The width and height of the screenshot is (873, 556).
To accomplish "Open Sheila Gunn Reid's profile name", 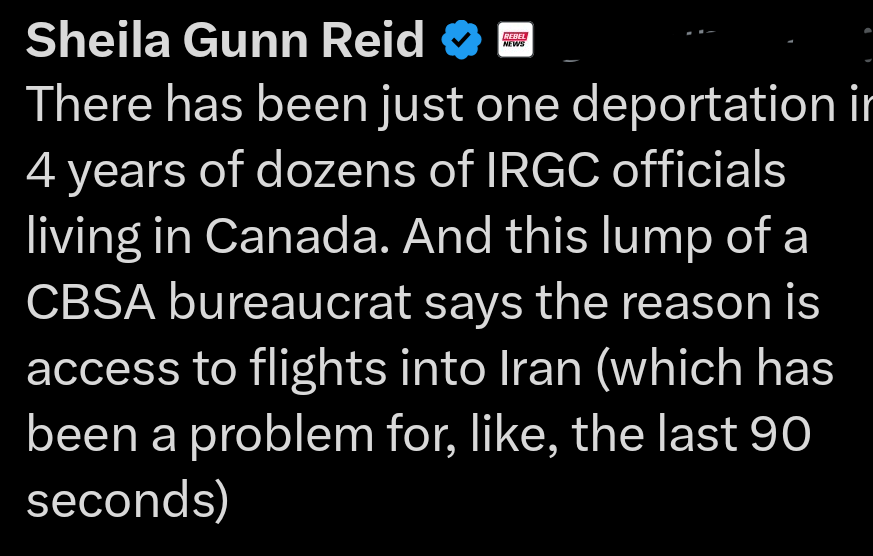I will [225, 42].
